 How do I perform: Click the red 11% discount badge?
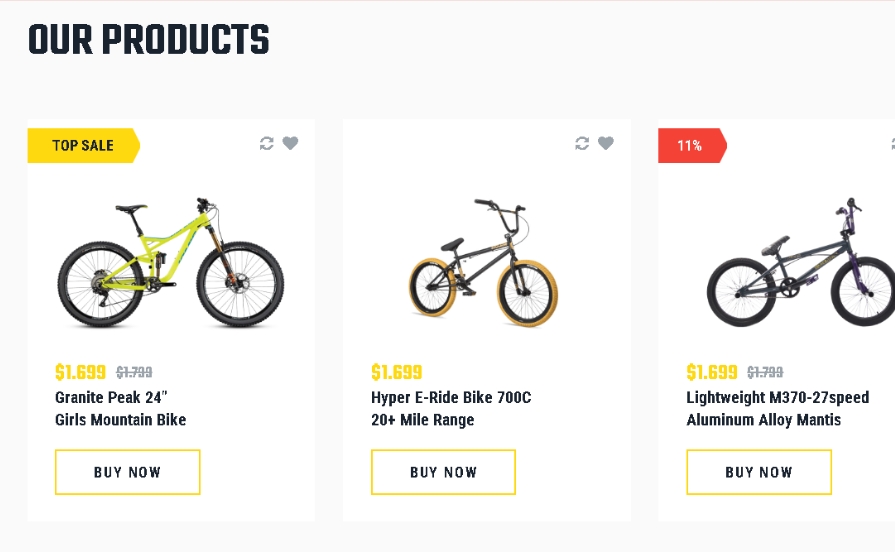(x=690, y=146)
